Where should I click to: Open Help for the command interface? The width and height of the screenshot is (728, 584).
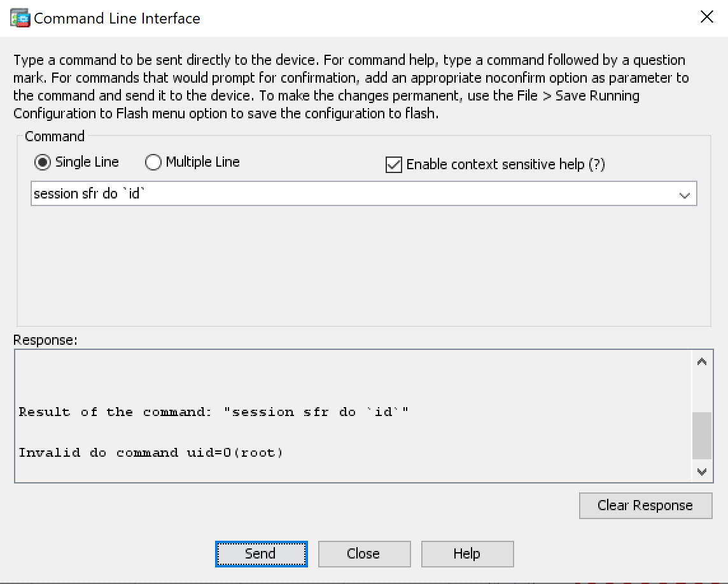tap(466, 553)
